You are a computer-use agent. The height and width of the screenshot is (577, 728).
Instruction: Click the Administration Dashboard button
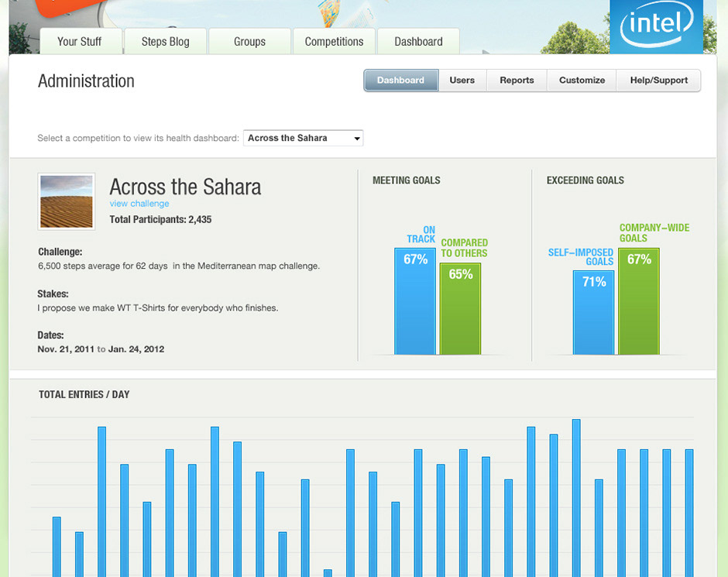point(400,81)
